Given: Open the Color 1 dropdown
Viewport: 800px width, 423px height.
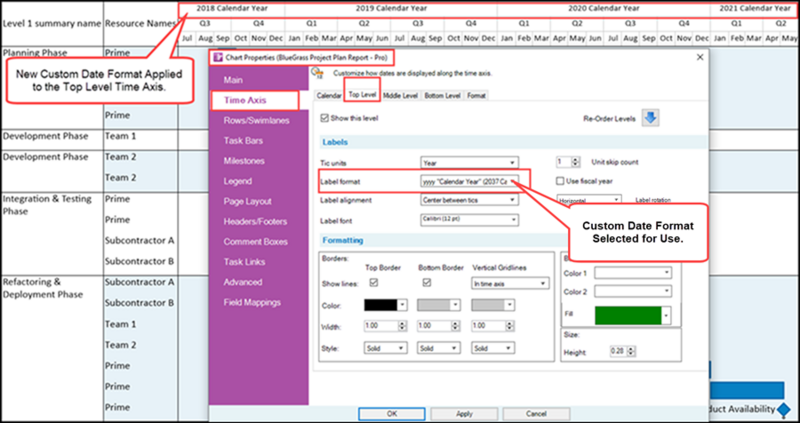Looking at the screenshot, I should point(633,273).
